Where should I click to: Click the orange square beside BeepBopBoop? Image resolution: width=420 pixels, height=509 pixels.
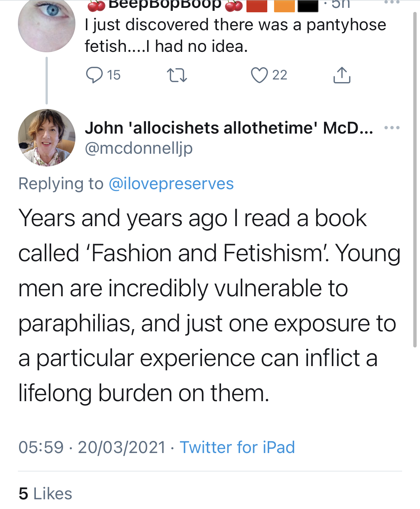pos(284,5)
